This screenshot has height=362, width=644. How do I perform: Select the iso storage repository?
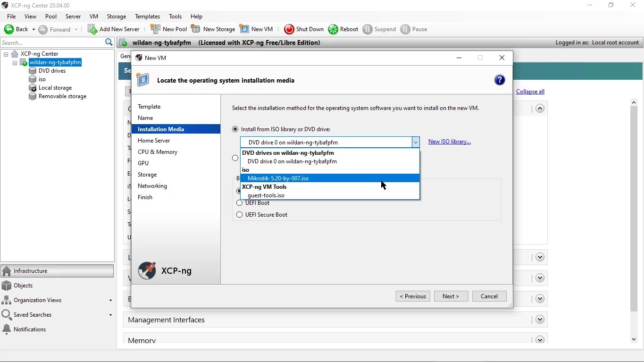(x=42, y=79)
